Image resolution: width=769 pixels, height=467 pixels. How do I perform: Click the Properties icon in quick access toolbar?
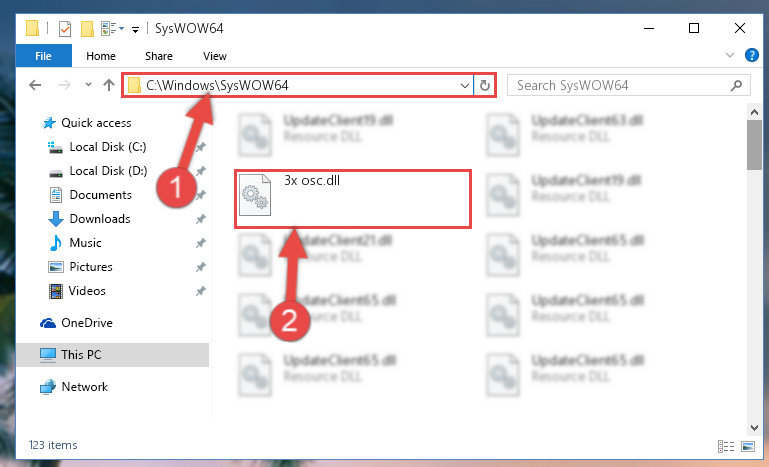(x=65, y=29)
